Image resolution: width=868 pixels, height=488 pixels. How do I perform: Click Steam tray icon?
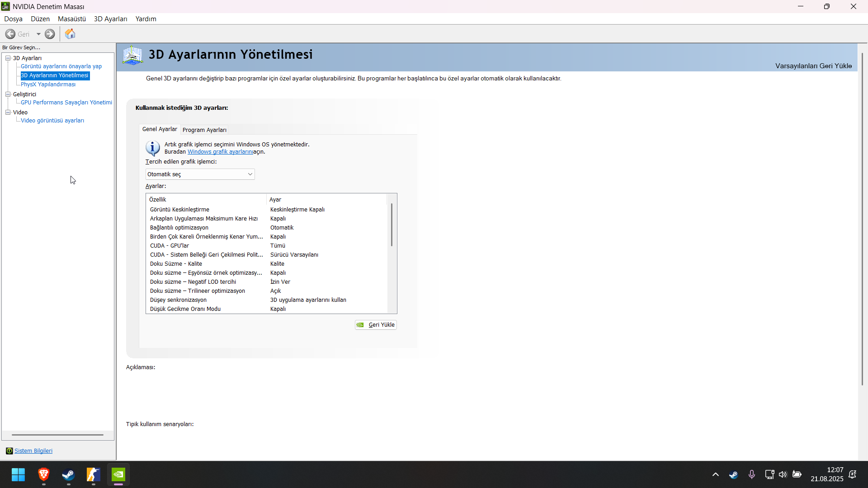733,474
